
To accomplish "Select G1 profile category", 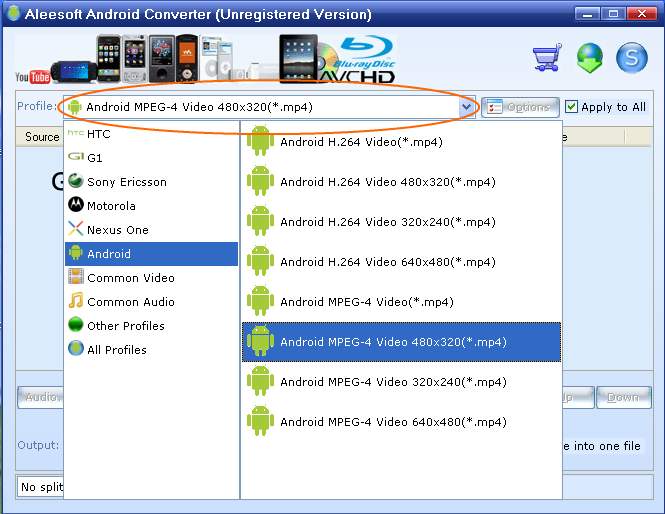I will click(151, 158).
